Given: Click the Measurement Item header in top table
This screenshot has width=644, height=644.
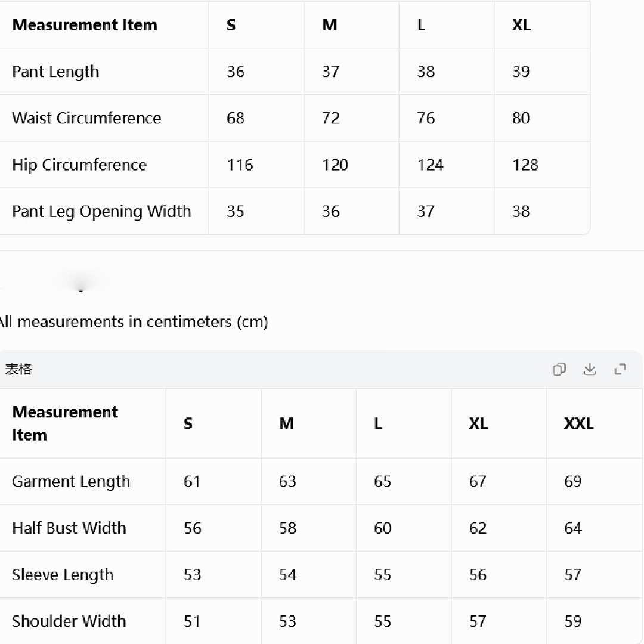Looking at the screenshot, I should coord(85,25).
